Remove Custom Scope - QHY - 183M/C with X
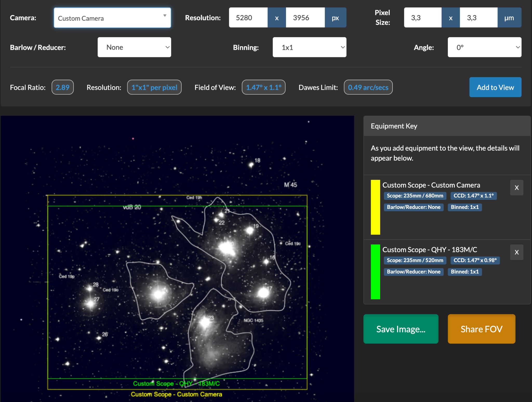 pos(517,252)
